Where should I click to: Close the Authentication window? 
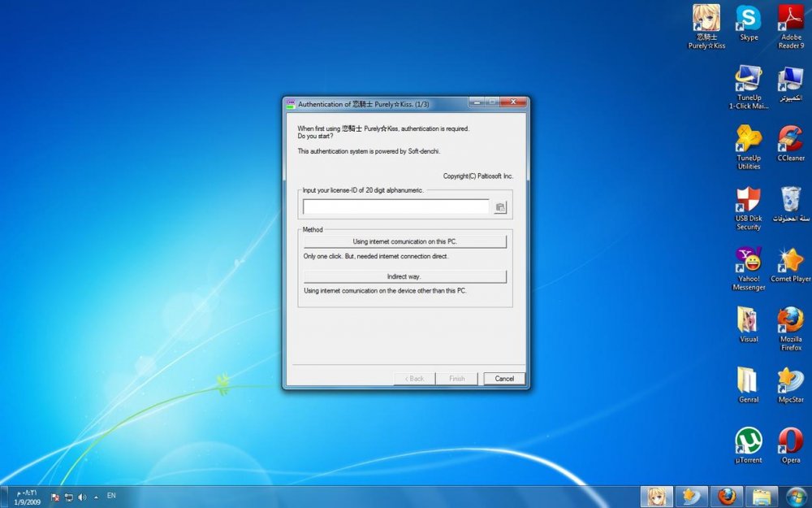(513, 102)
